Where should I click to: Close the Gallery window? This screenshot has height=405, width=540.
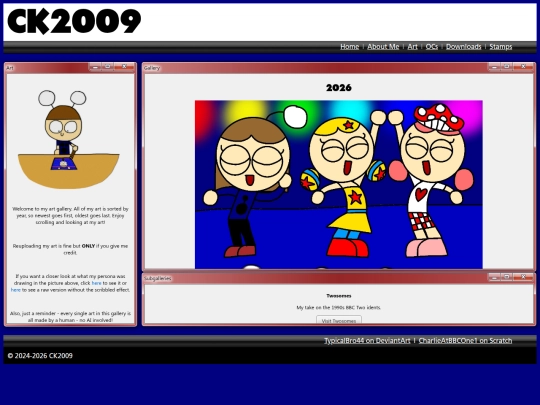click(523, 67)
